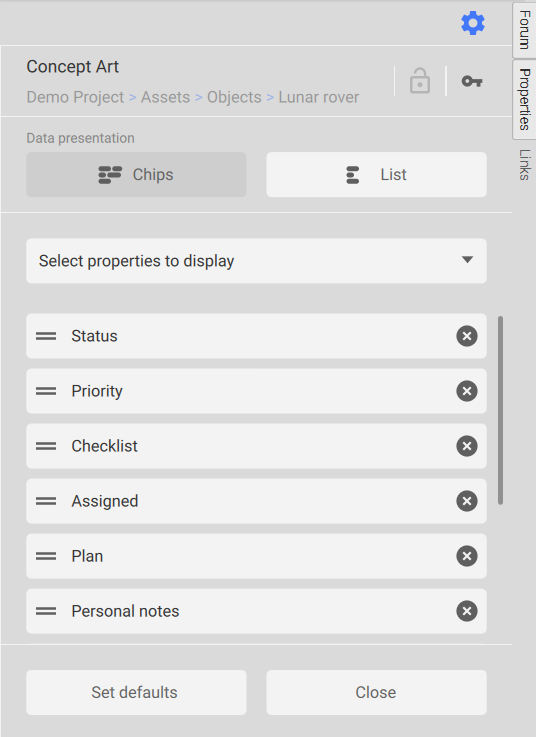The image size is (536, 737).
Task: Select the Properties side tab
Action: [524, 99]
